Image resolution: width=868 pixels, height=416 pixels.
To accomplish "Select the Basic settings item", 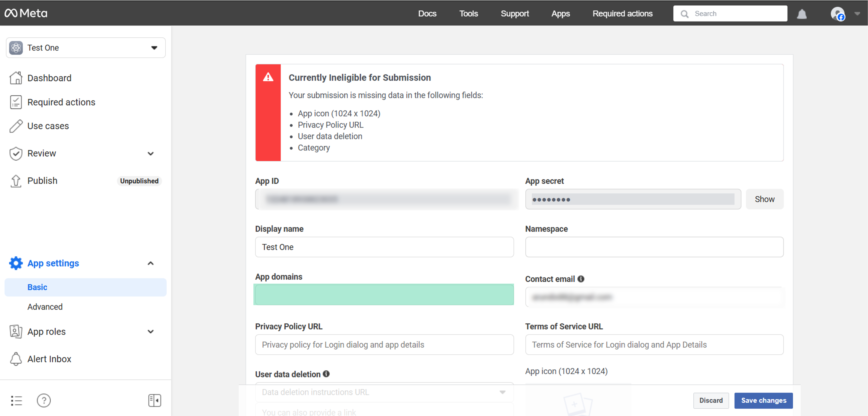I will [x=86, y=287].
